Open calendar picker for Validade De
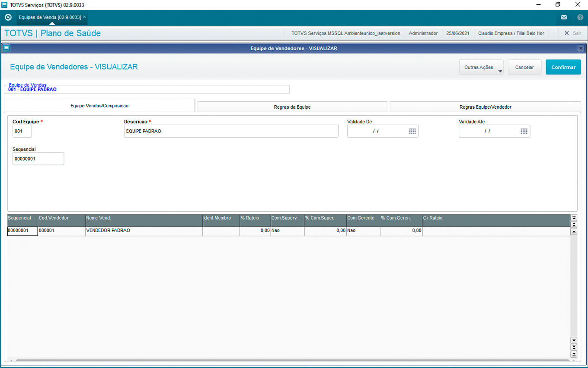 click(412, 131)
